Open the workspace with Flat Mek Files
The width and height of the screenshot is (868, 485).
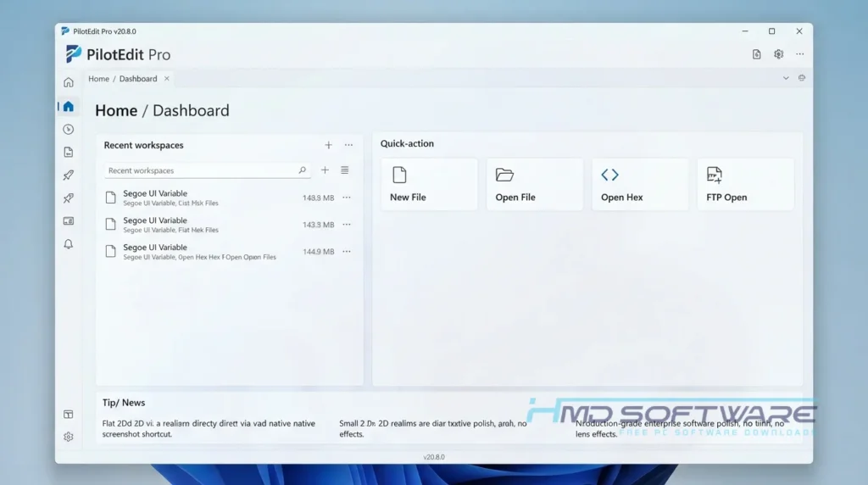229,224
